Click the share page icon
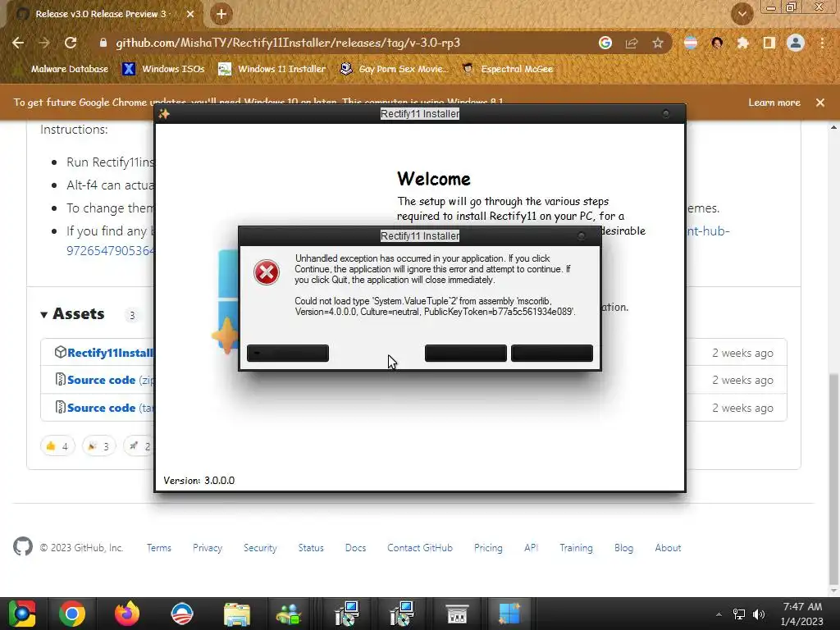This screenshot has height=630, width=840. pyautogui.click(x=632, y=43)
